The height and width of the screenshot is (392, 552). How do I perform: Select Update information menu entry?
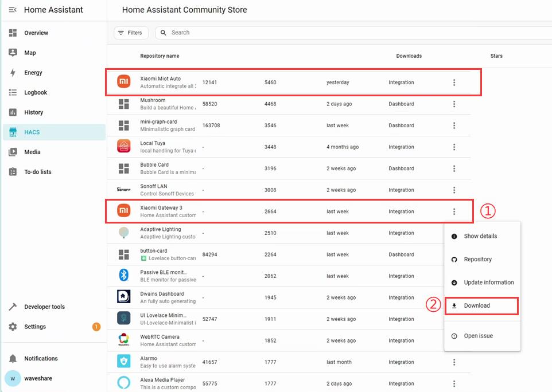click(x=488, y=283)
